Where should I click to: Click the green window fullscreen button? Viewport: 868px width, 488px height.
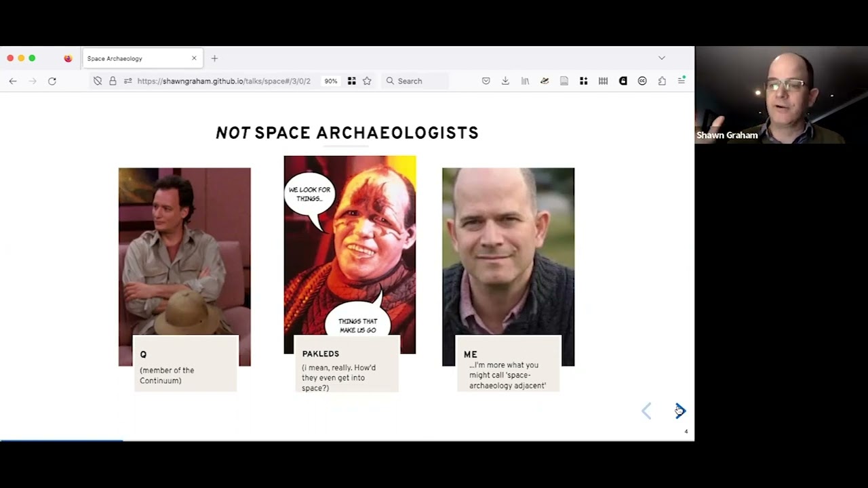[x=32, y=58]
